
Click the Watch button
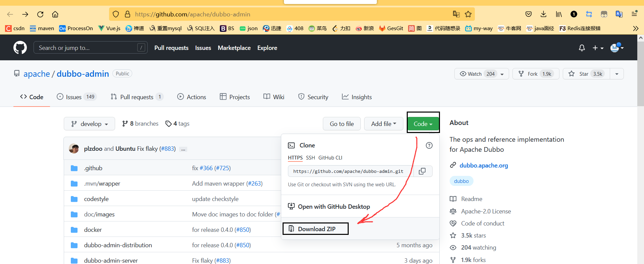click(x=482, y=74)
